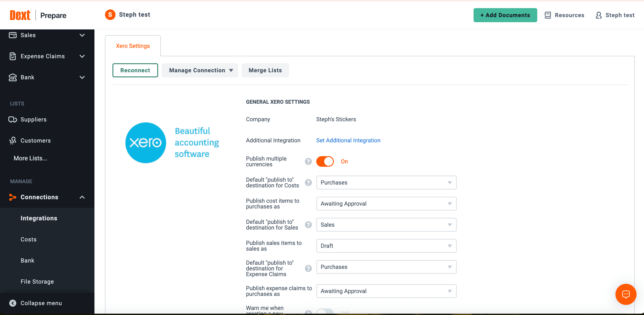Click the Steph test user profile icon
The width and height of the screenshot is (644, 315).
click(x=599, y=15)
